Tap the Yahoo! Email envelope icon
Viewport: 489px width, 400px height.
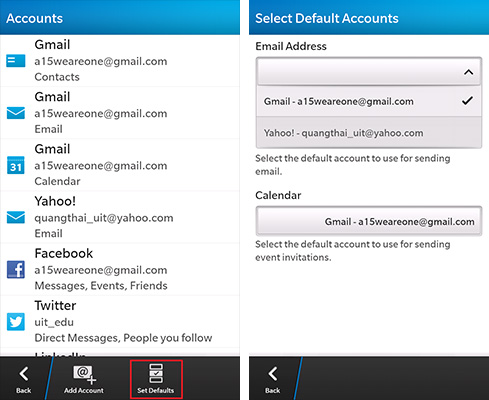click(16, 217)
